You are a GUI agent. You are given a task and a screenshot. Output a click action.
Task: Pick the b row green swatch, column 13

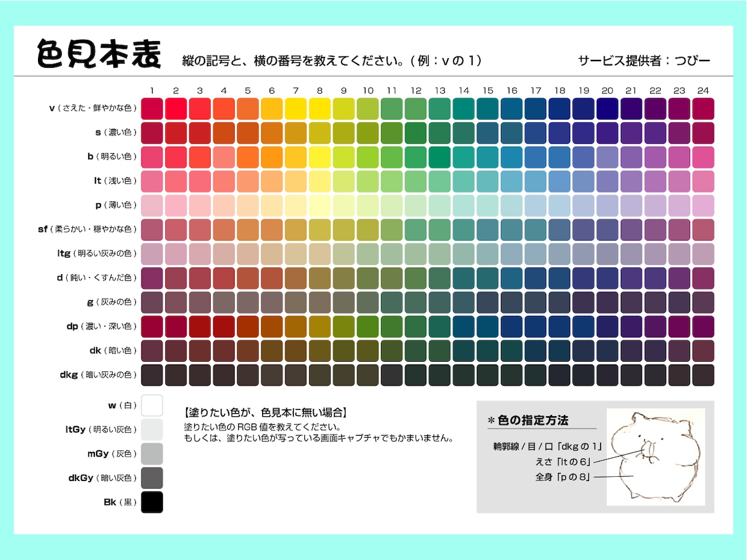point(440,157)
